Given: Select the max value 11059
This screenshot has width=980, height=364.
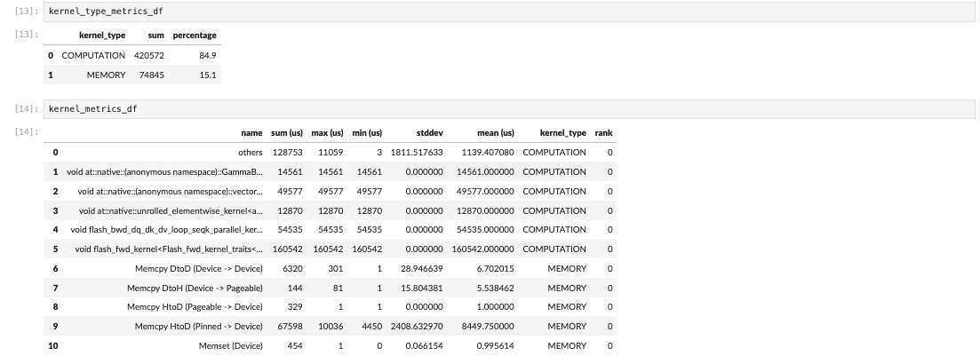Looking at the screenshot, I should (331, 153).
